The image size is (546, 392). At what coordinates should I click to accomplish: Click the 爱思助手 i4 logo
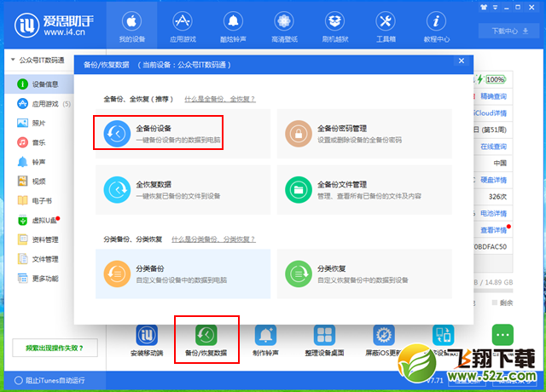point(55,26)
